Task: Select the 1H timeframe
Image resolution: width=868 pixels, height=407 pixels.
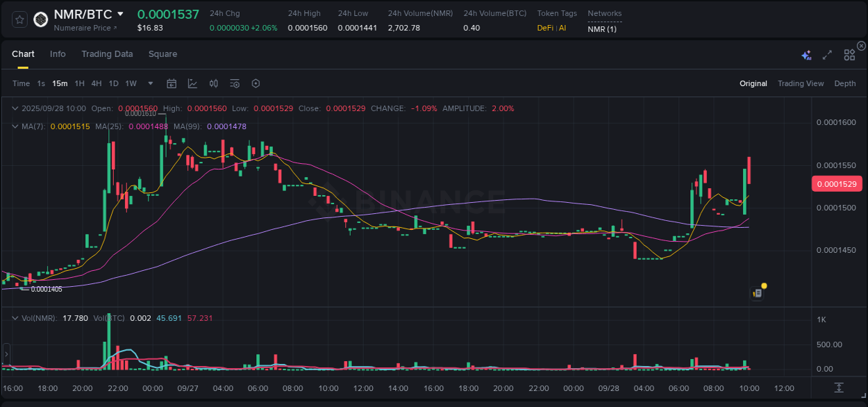Action: click(x=79, y=83)
